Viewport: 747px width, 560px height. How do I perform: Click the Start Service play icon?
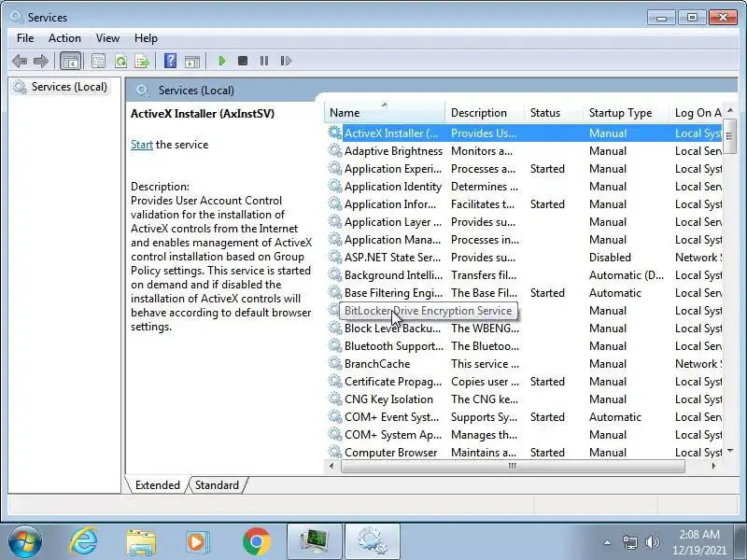(x=221, y=61)
